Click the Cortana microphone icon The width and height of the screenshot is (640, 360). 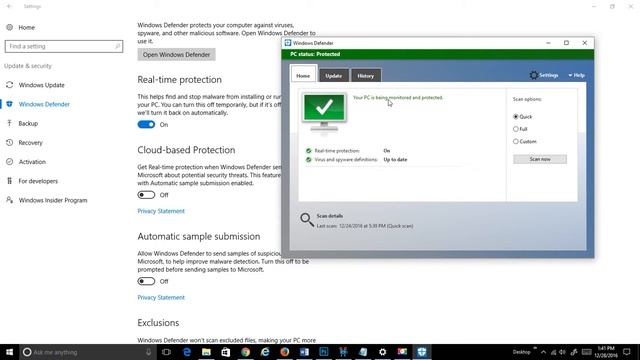coord(149,352)
